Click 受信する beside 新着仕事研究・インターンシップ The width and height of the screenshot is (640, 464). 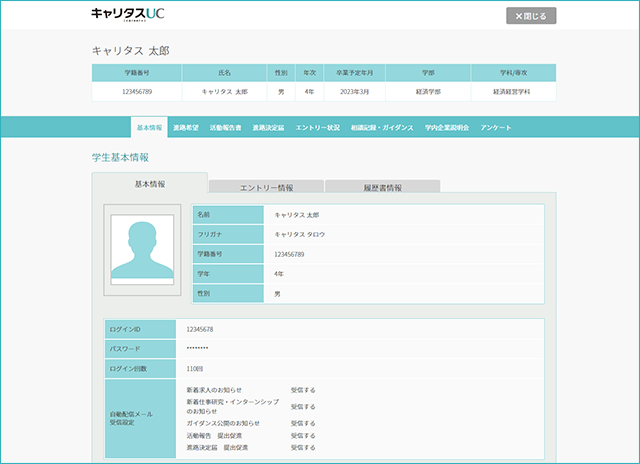tap(303, 406)
